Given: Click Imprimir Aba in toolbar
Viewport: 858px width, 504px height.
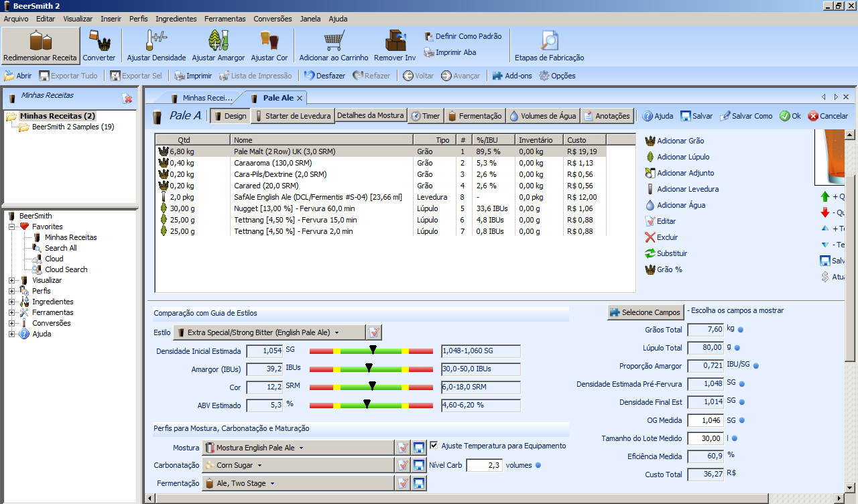Looking at the screenshot, I should [450, 52].
